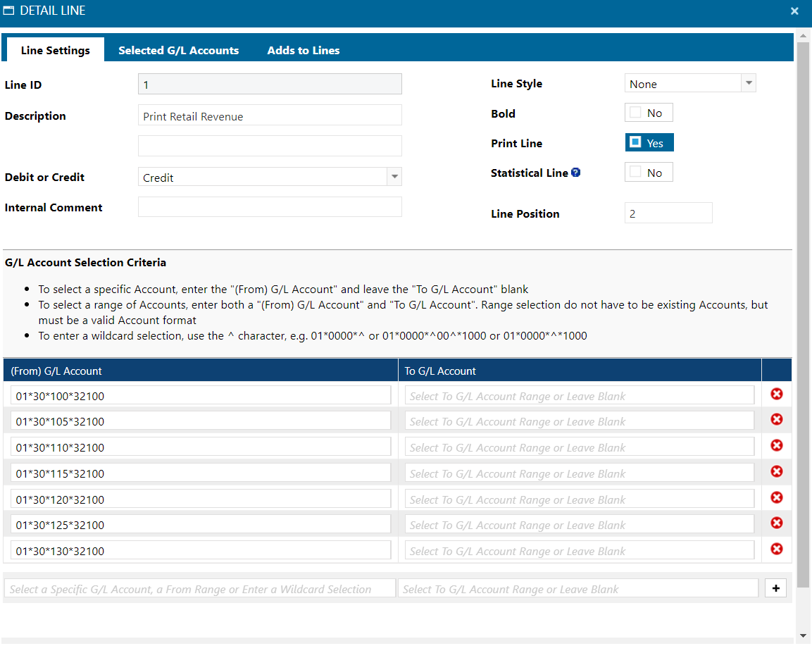Close the Detail Line dialog
The height and width of the screenshot is (646, 812).
point(794,11)
